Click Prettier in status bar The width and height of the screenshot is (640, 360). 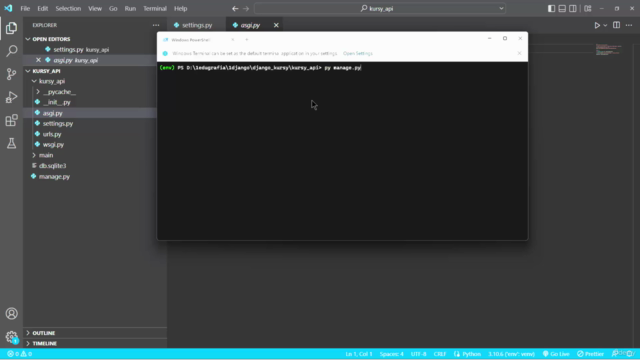(x=590, y=354)
